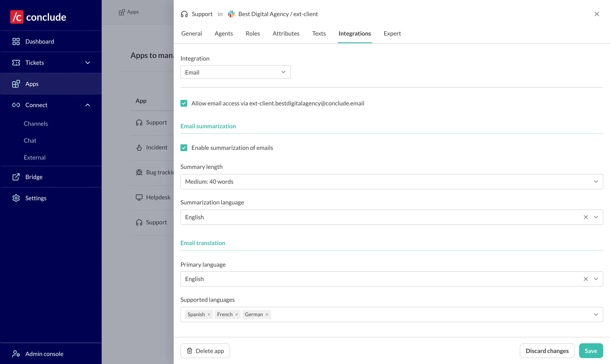Click the Delete app button
The height and width of the screenshot is (364, 610).
click(x=205, y=351)
